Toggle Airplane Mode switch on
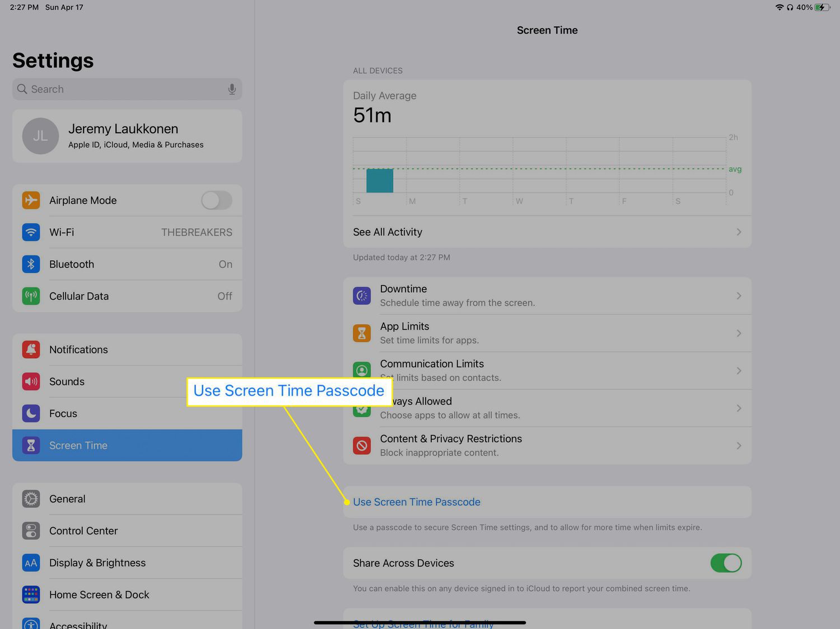This screenshot has width=840, height=629. [x=216, y=200]
